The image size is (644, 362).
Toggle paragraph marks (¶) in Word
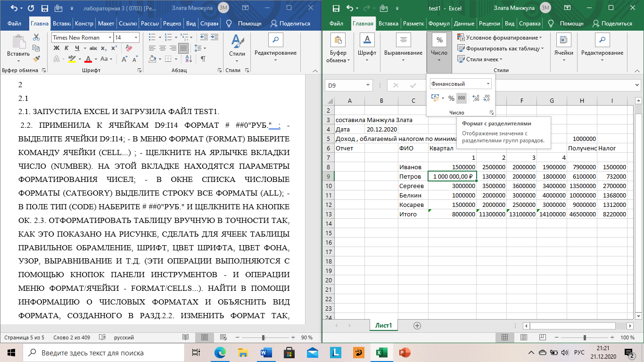[203, 59]
